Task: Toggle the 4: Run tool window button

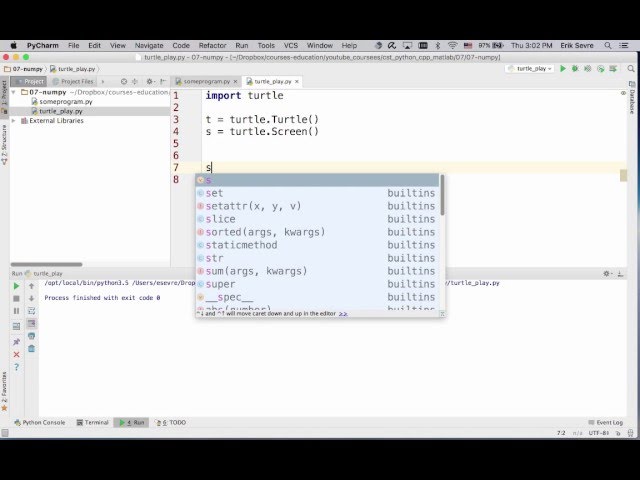Action: tap(131, 422)
